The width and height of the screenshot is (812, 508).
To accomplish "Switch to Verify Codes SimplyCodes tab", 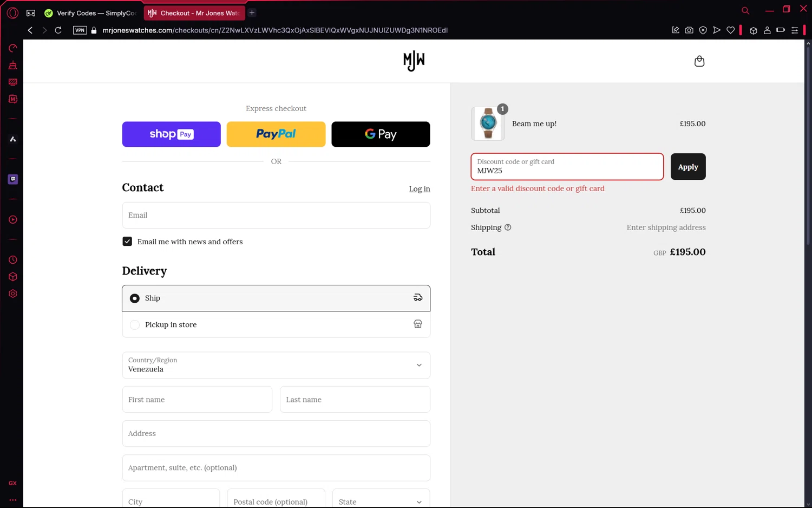I will pyautogui.click(x=91, y=13).
